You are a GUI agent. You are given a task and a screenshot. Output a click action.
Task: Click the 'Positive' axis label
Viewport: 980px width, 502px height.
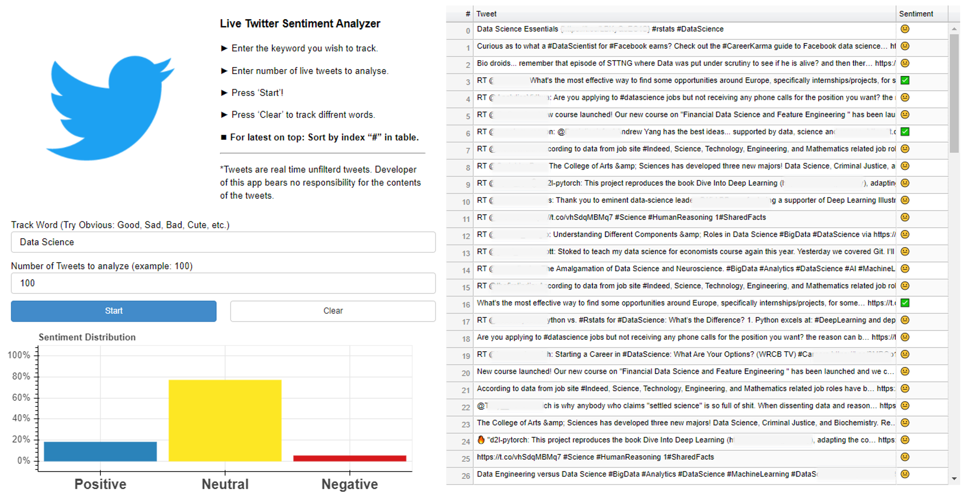coord(100,484)
